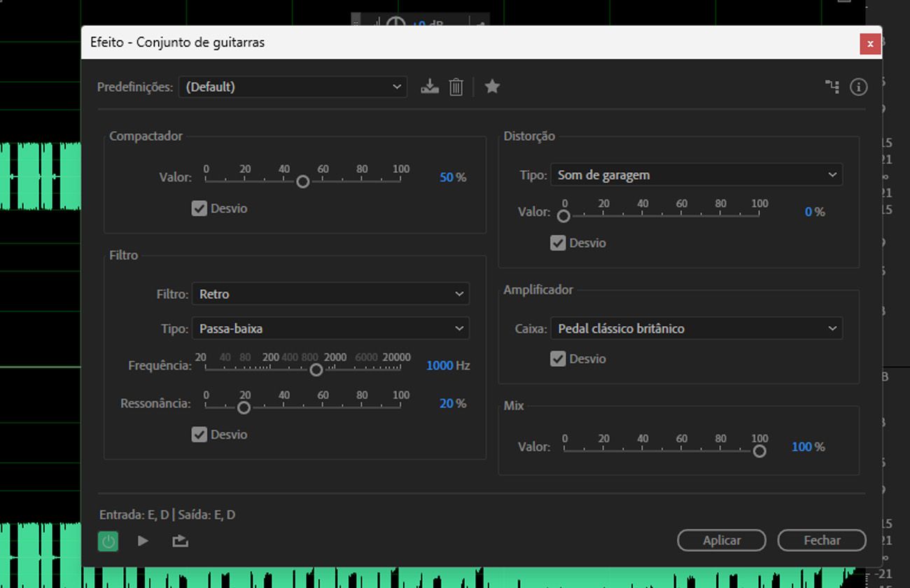The width and height of the screenshot is (910, 588).
Task: Open the distortion Tipo dropdown Som de garagem
Action: tap(696, 175)
